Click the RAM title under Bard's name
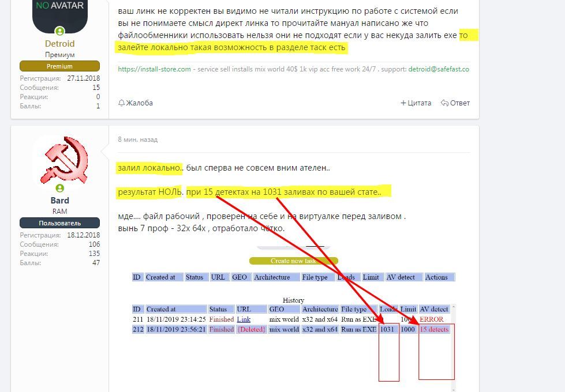 coord(60,212)
